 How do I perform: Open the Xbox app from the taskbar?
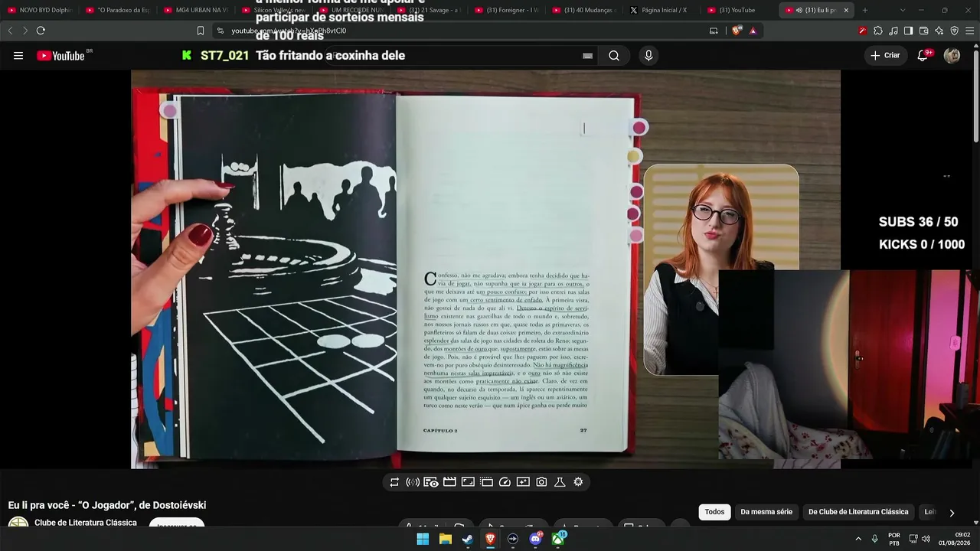(x=558, y=539)
